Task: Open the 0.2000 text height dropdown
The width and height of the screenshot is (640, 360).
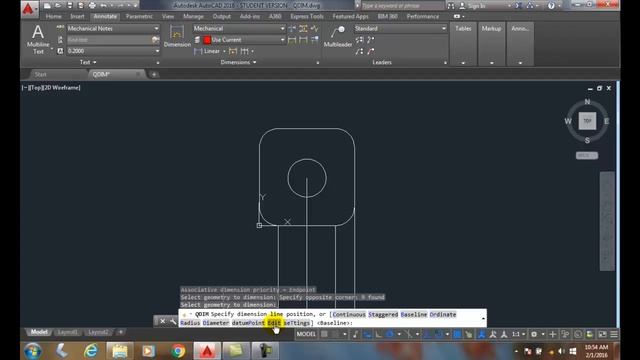Action: pyautogui.click(x=113, y=51)
